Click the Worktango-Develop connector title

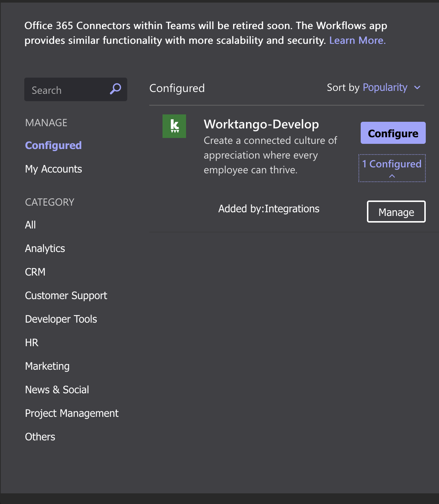point(261,124)
